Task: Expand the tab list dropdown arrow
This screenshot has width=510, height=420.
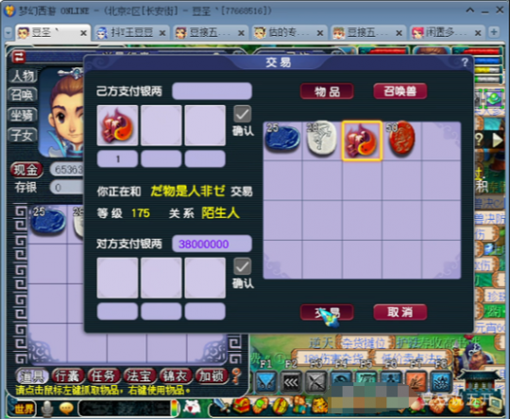Action: point(8,32)
